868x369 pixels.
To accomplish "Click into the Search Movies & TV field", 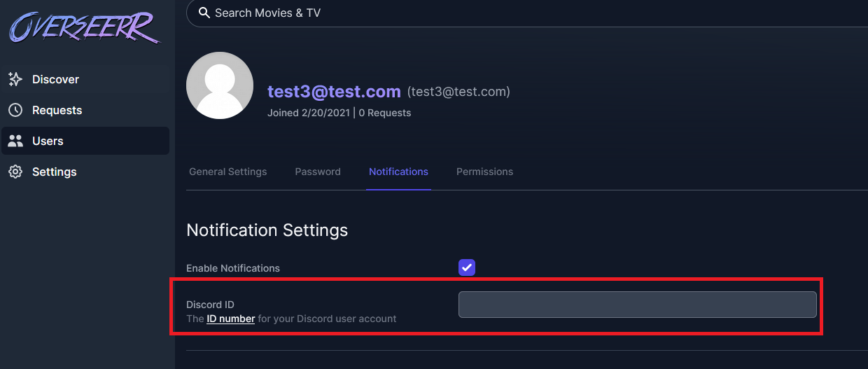I will (x=490, y=13).
